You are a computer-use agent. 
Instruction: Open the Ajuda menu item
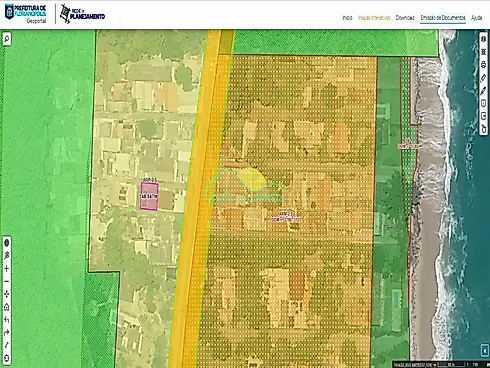[477, 18]
